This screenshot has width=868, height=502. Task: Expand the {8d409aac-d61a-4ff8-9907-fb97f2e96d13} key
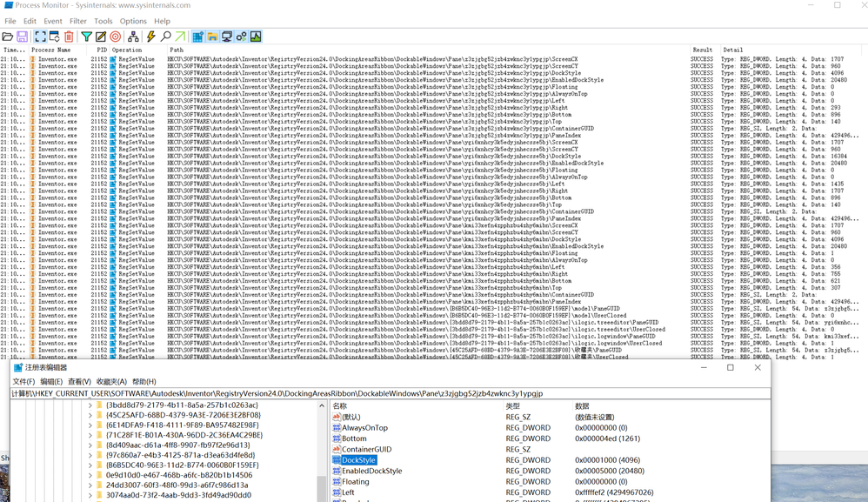point(90,445)
